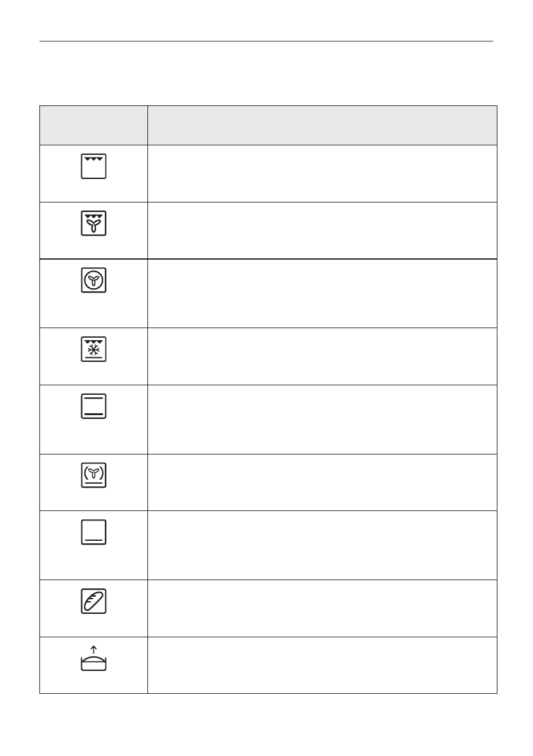The image size is (533, 756).
Task: Click the blank cell beside the snowflake icon
Action: [321, 356]
